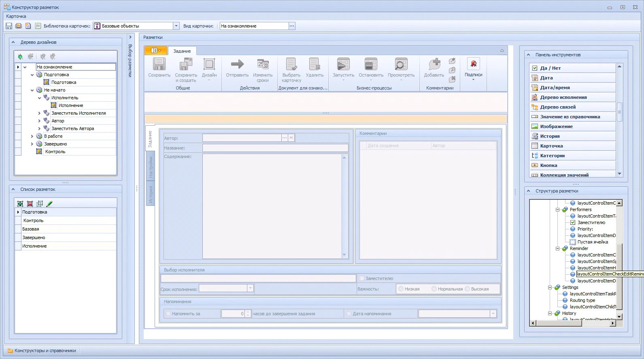The image size is (644, 359).
Task: Click the Да / Нет tool item
Action: pos(573,68)
